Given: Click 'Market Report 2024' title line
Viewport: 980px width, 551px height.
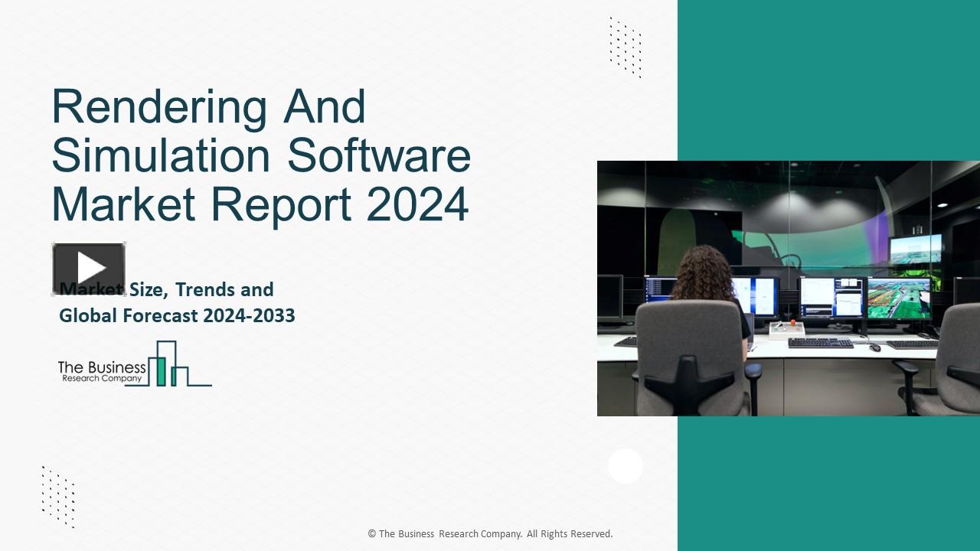Looking at the screenshot, I should 260,204.
